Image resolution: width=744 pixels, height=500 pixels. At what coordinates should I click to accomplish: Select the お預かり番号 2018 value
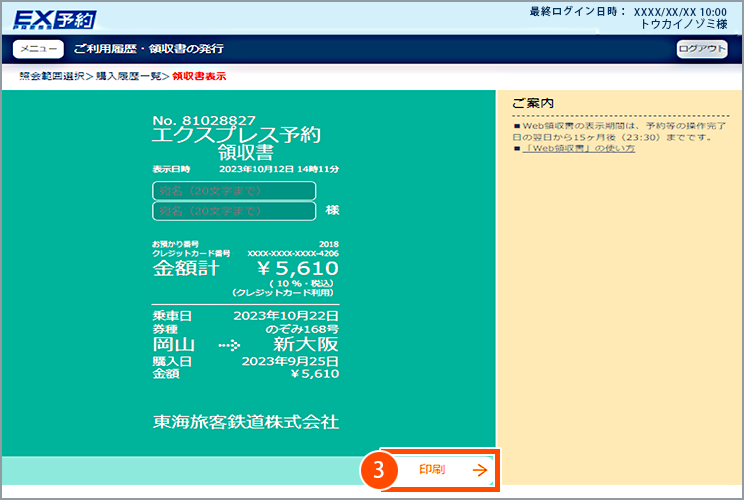point(329,244)
